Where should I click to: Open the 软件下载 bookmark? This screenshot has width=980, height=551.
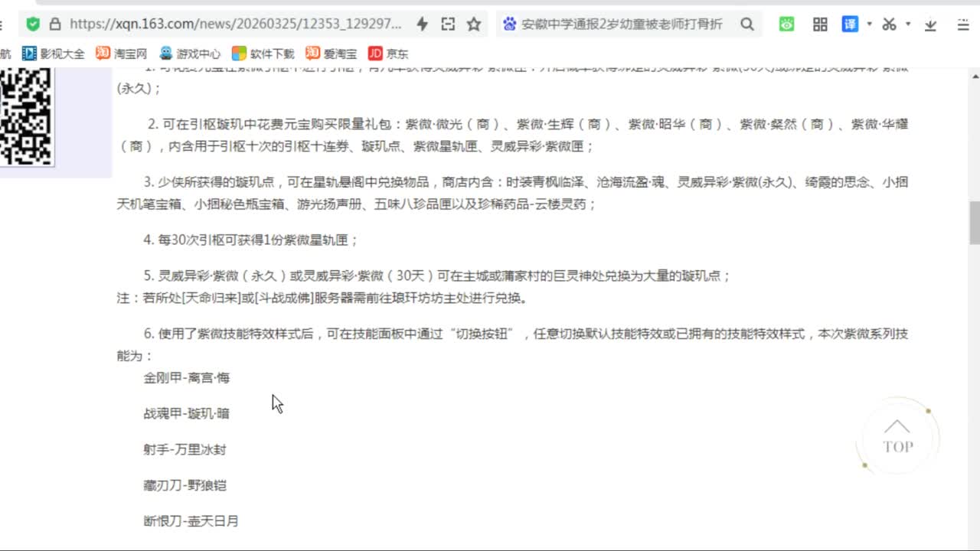click(263, 54)
